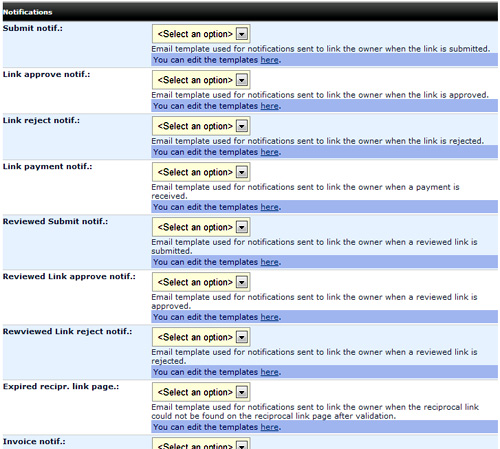Expand the Reviewed Submit notif. dropdown

click(201, 227)
